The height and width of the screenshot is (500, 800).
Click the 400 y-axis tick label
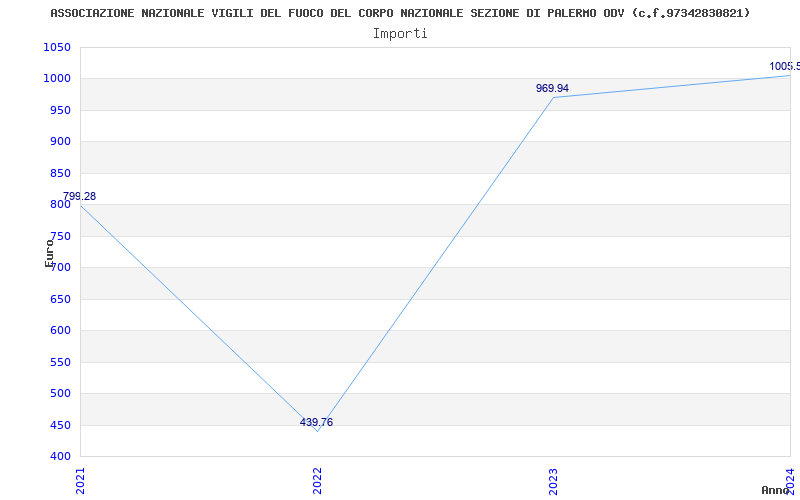coord(60,457)
